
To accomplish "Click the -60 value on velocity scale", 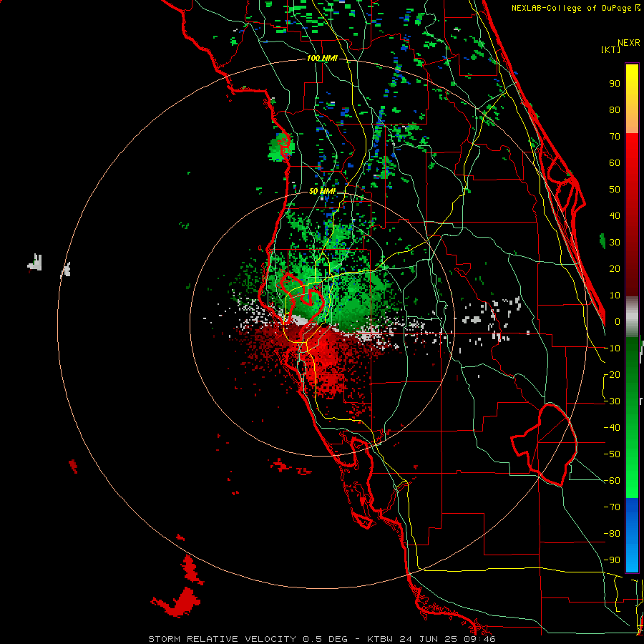I will (x=612, y=481).
